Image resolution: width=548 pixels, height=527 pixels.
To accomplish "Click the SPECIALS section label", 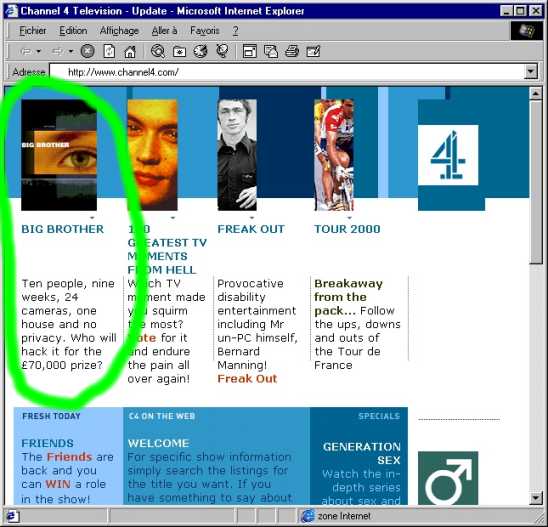I will click(379, 416).
